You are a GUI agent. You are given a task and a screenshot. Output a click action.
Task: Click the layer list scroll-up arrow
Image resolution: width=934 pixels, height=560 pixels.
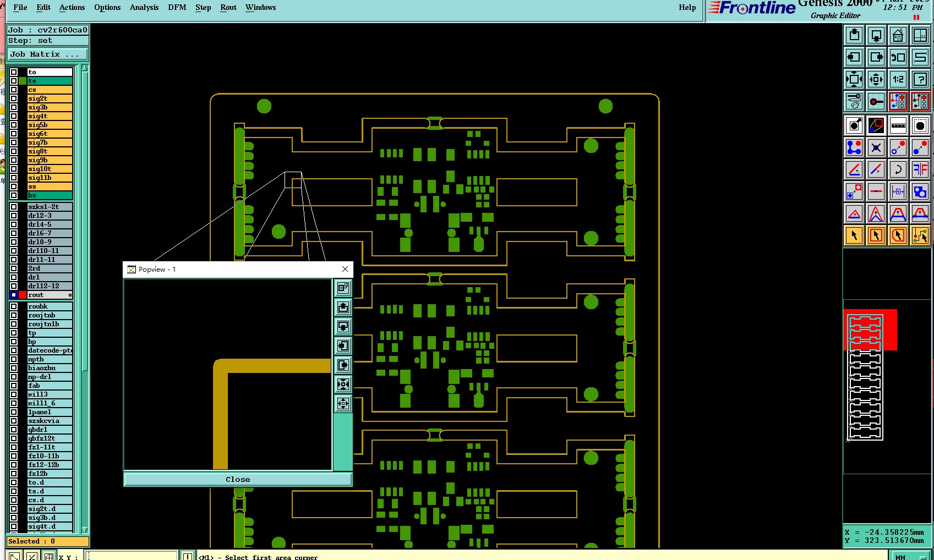85,69
